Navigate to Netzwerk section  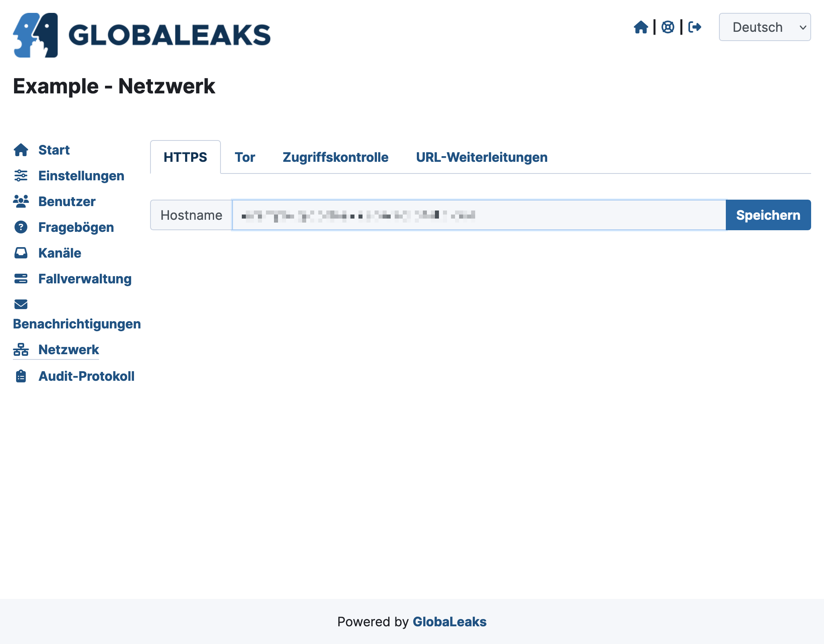coord(69,349)
